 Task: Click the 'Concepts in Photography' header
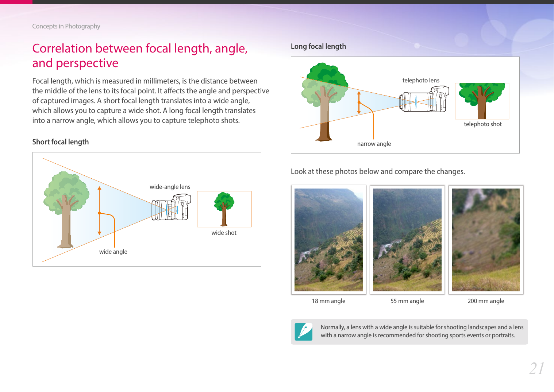point(66,26)
